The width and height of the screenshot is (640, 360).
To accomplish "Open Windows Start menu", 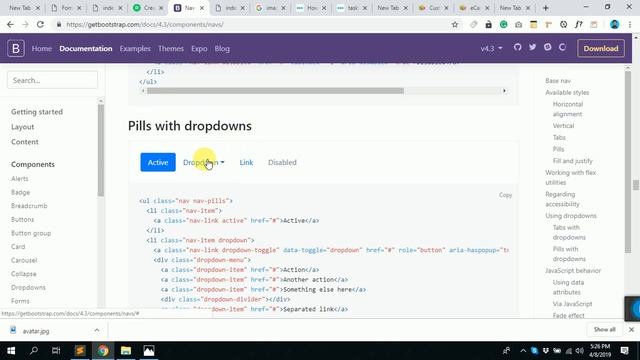I will coord(11,351).
